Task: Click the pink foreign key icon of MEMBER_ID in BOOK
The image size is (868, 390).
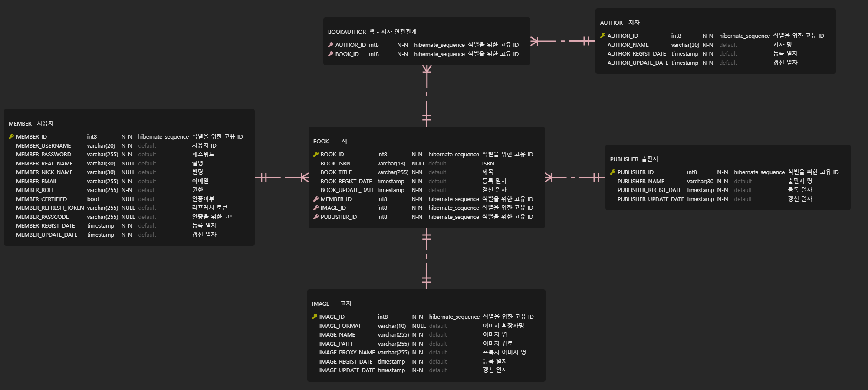Action: (x=316, y=199)
